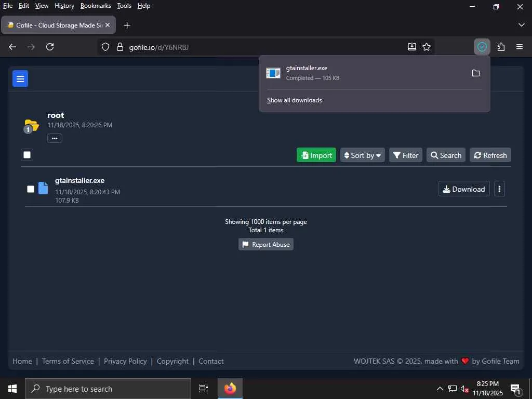532x399 pixels.
Task: Select the Gofile - Cloud Storage tab
Action: coord(58,25)
